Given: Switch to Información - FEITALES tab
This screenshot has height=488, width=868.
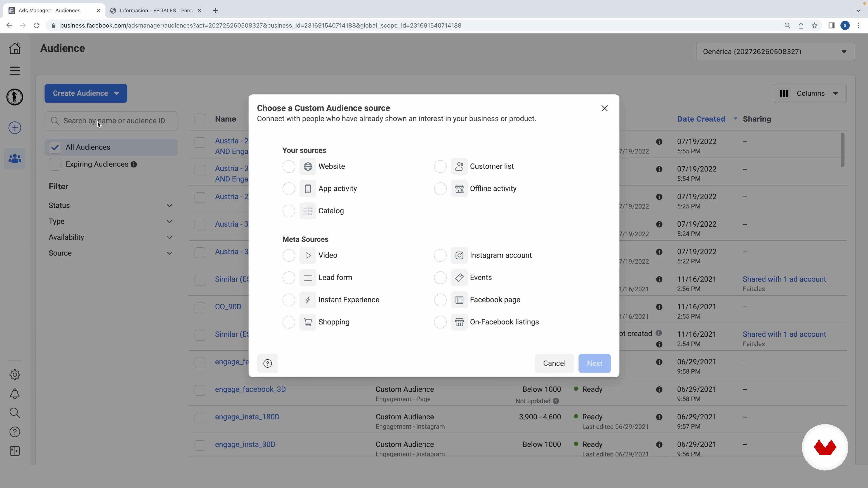Looking at the screenshot, I should click(156, 10).
